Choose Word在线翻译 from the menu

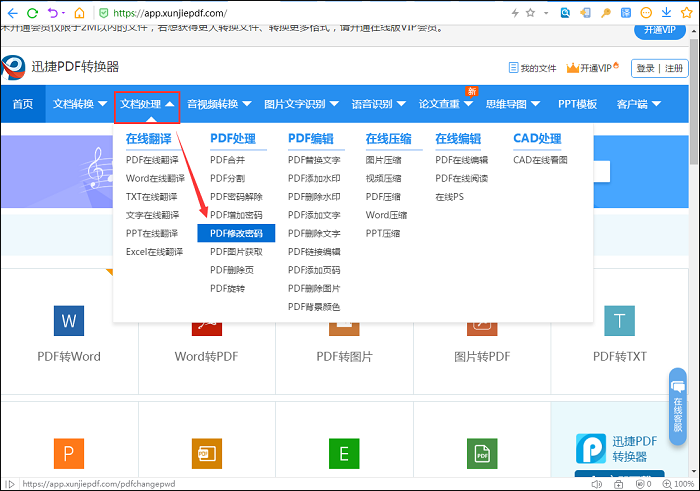[155, 178]
